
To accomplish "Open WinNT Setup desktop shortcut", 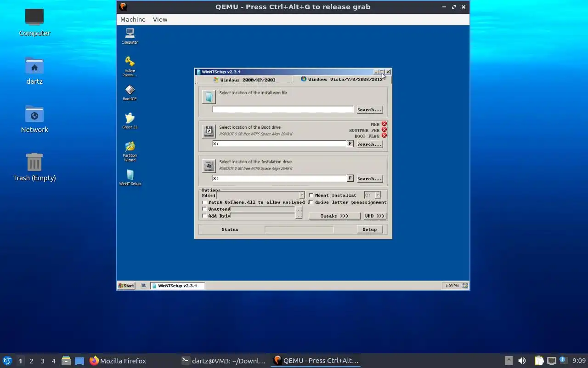I will pos(130,178).
